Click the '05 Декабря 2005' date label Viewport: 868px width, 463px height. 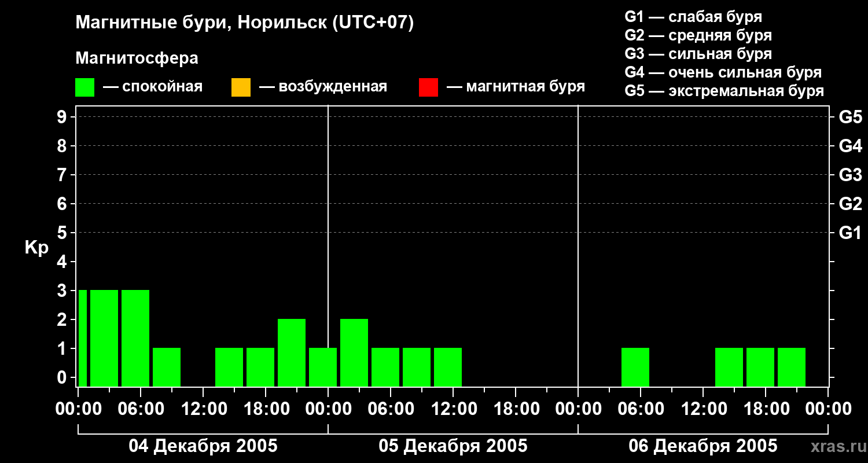tap(453, 446)
